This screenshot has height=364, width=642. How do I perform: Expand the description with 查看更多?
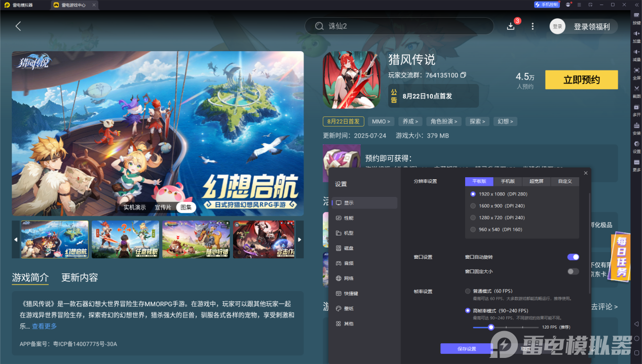point(45,327)
